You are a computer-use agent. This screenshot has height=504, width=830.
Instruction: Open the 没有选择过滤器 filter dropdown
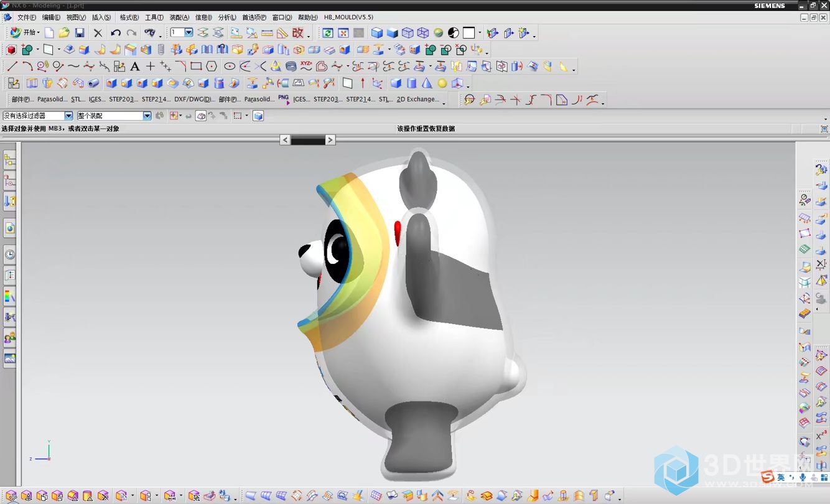(x=68, y=116)
